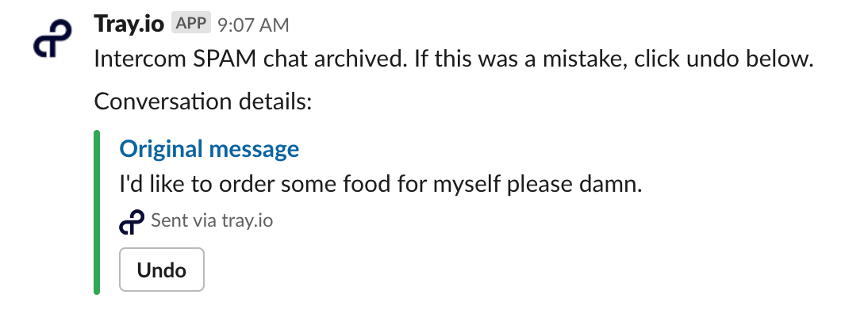Click the "Sent via tray.io" footer text
868x325 pixels.
212,220
